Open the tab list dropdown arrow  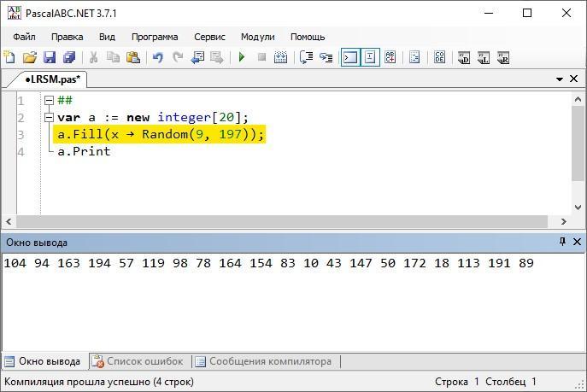(x=560, y=79)
